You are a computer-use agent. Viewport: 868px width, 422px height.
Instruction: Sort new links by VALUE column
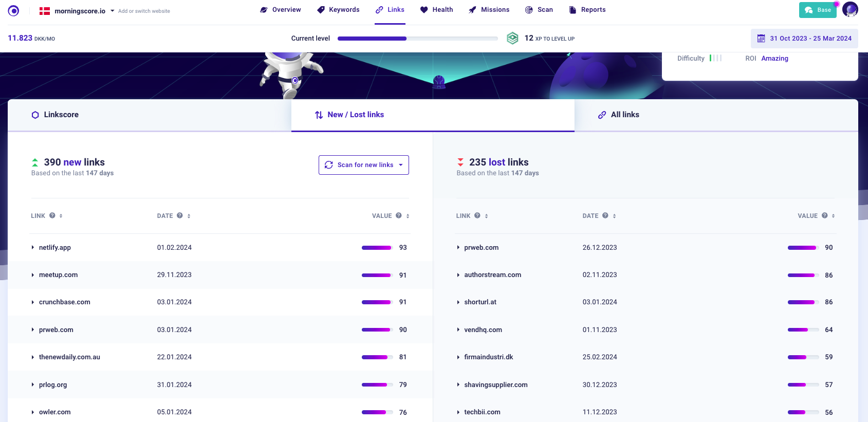(408, 216)
